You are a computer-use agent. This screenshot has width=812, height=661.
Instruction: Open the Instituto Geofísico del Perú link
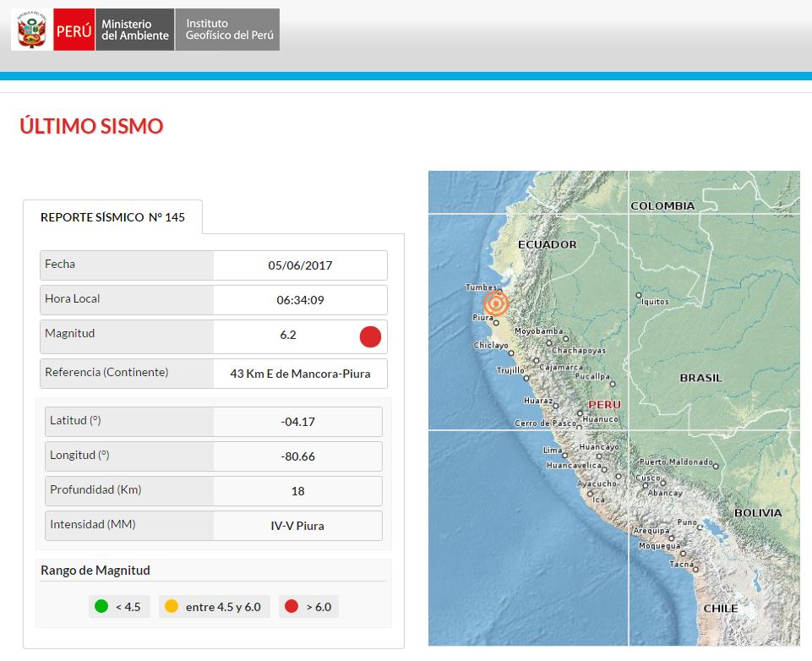tap(228, 30)
